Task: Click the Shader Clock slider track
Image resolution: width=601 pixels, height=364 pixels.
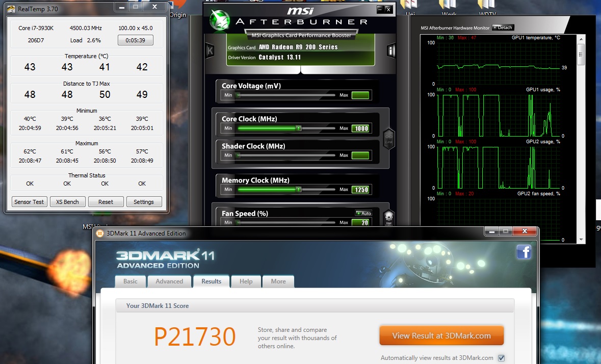Action: (285, 155)
